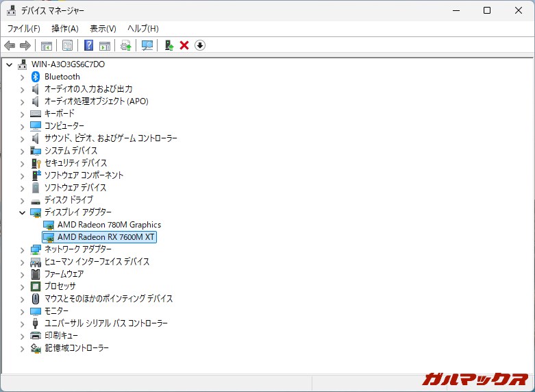Image resolution: width=535 pixels, height=392 pixels.
Task: Select the キーボード label text
Action: click(60, 113)
